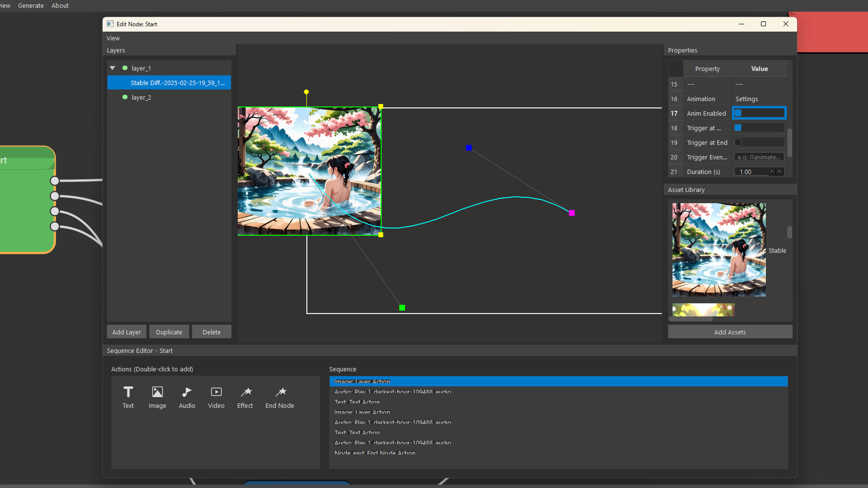Viewport: 868px width, 488px height.
Task: Click the hot spring image on canvas
Action: click(x=310, y=171)
